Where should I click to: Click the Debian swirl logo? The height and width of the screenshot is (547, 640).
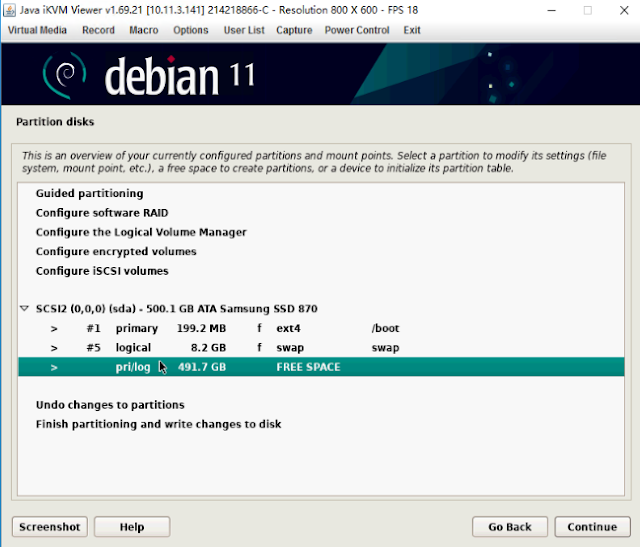[x=64, y=75]
